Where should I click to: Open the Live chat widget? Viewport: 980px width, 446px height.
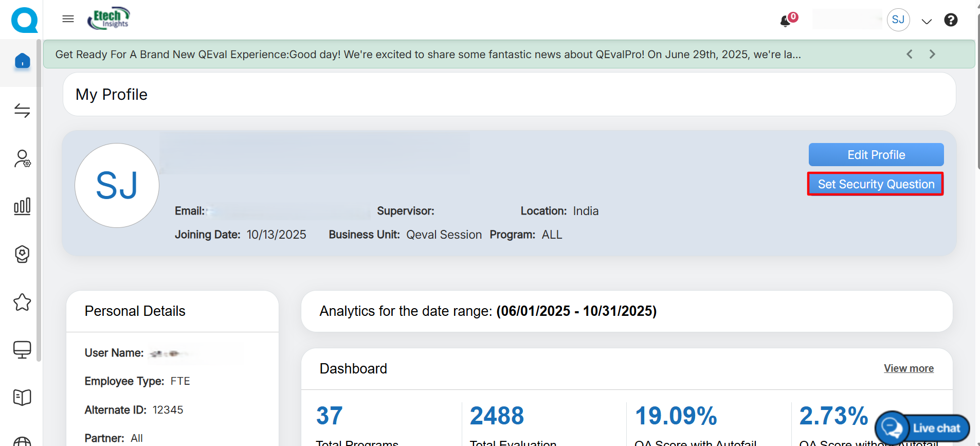[x=923, y=428]
